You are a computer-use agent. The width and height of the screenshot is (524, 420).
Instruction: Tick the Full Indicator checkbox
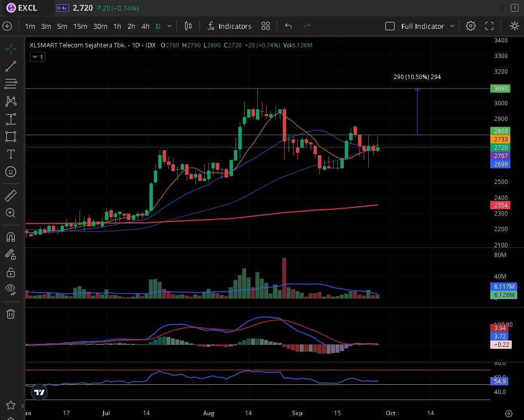[390, 26]
